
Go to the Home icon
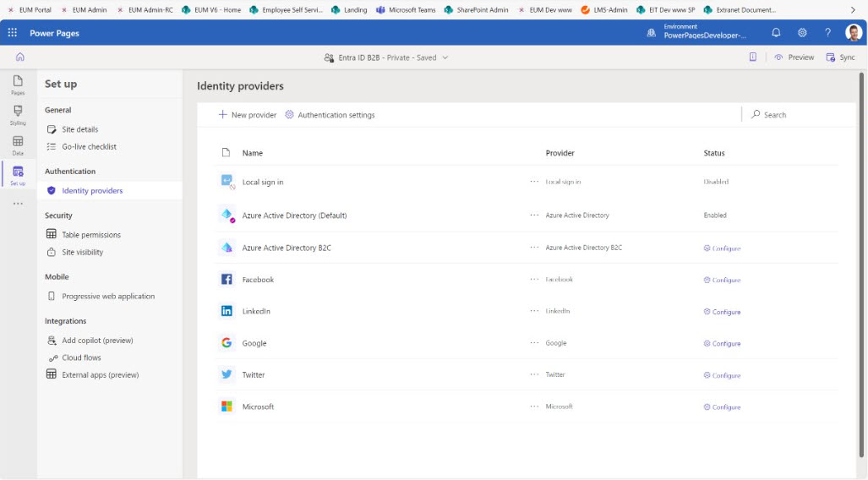[20, 57]
